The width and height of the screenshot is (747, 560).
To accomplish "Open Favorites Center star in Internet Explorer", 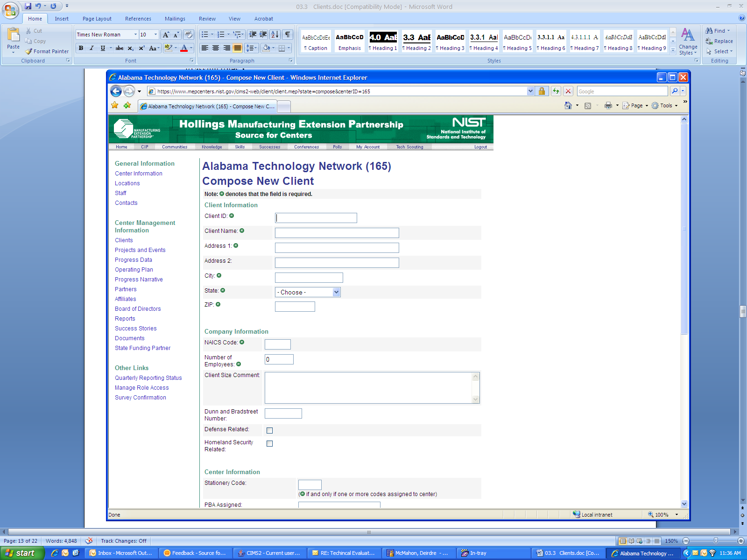I will click(115, 105).
